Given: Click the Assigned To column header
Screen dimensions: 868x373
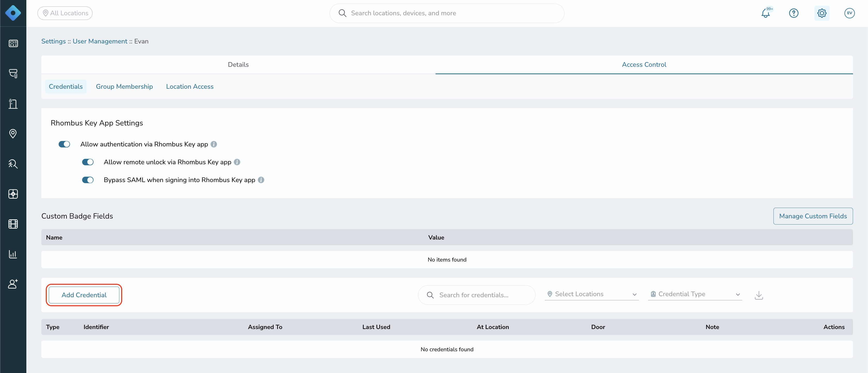Looking at the screenshot, I should pyautogui.click(x=265, y=327).
